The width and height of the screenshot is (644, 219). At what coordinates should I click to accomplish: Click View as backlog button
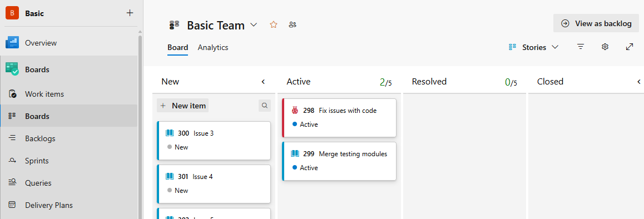[x=596, y=23]
